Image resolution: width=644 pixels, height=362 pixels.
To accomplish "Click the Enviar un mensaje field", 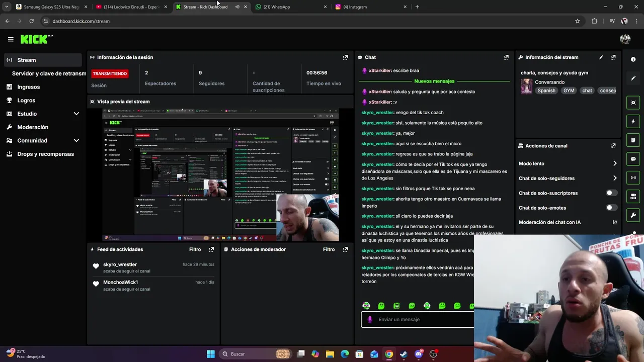I will 418,319.
